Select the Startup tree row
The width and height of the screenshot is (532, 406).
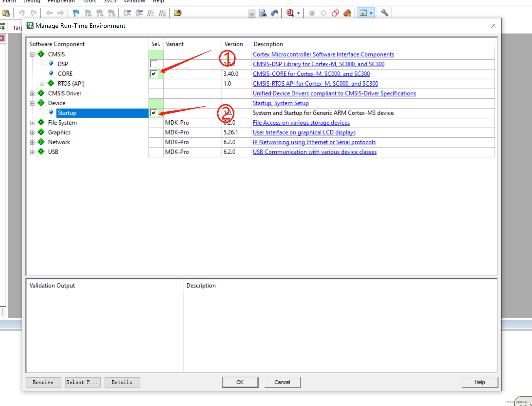click(102, 113)
